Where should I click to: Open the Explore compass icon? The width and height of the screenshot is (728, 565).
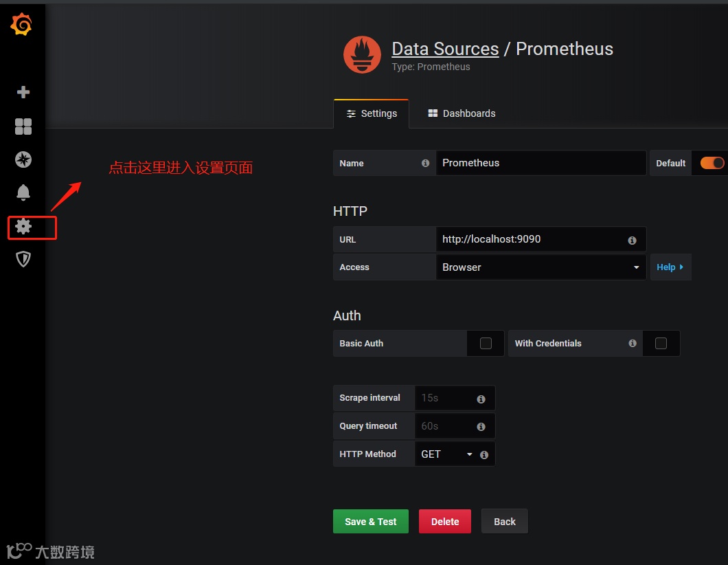[23, 159]
